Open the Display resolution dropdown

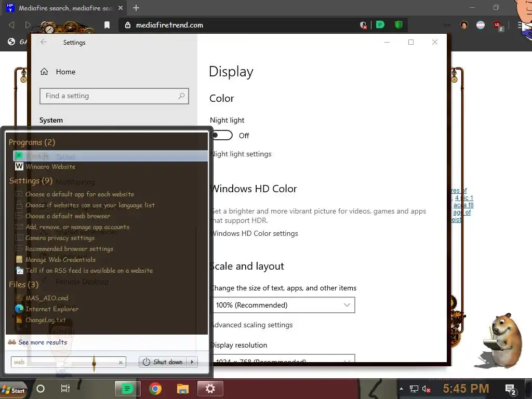(x=283, y=359)
